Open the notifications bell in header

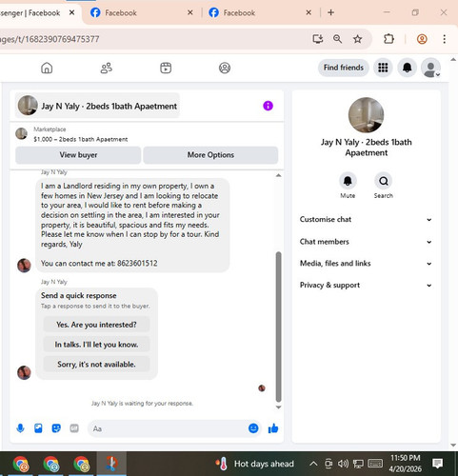point(408,68)
